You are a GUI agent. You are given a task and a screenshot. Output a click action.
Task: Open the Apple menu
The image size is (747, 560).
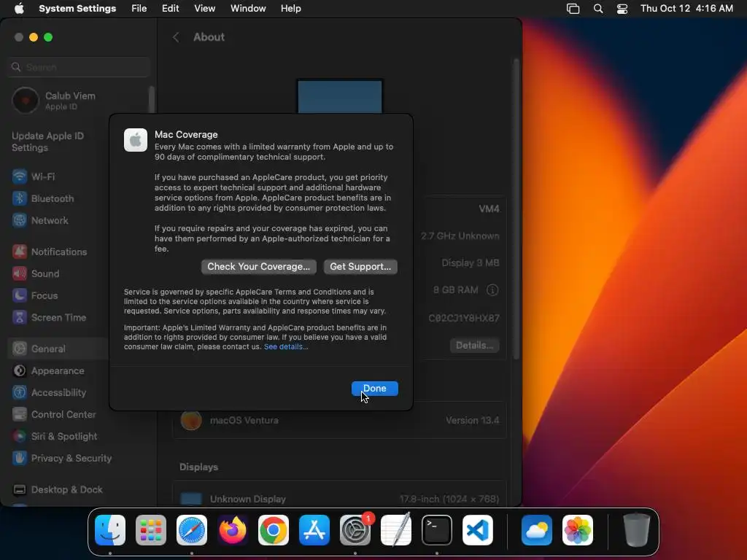(x=19, y=9)
